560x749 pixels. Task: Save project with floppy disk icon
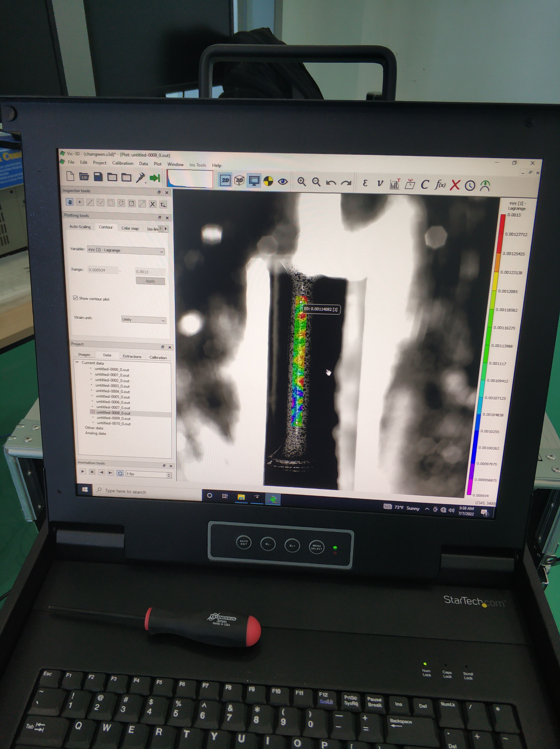click(x=98, y=177)
